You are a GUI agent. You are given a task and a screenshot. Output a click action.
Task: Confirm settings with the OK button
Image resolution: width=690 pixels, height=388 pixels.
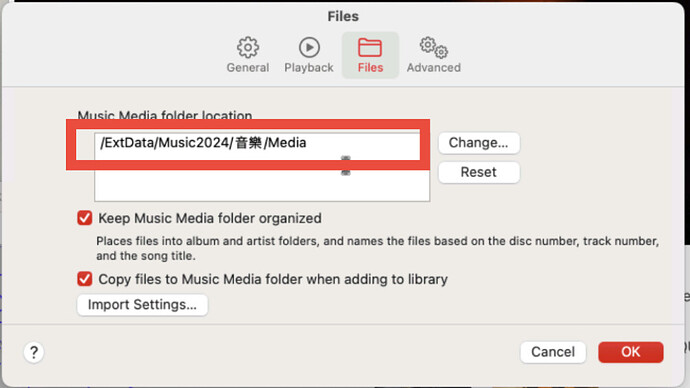pos(631,352)
